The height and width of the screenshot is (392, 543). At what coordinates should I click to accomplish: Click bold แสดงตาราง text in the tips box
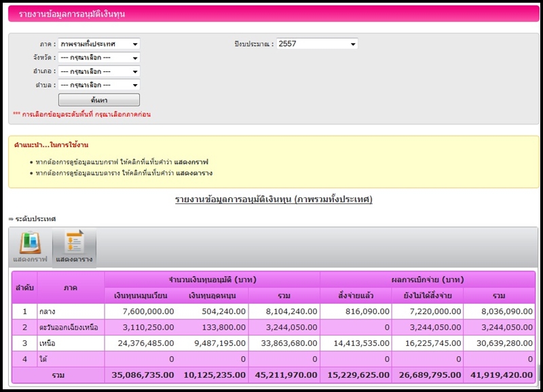click(x=194, y=174)
